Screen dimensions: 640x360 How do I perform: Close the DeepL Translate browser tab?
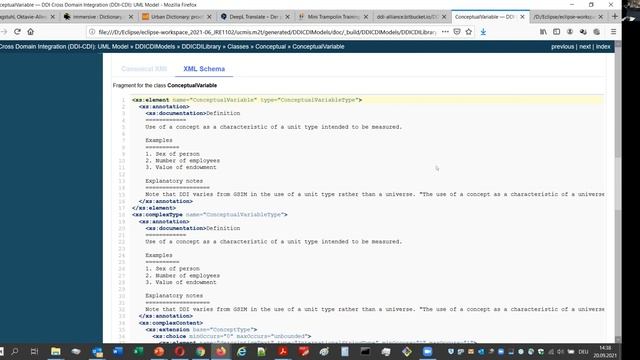point(287,17)
